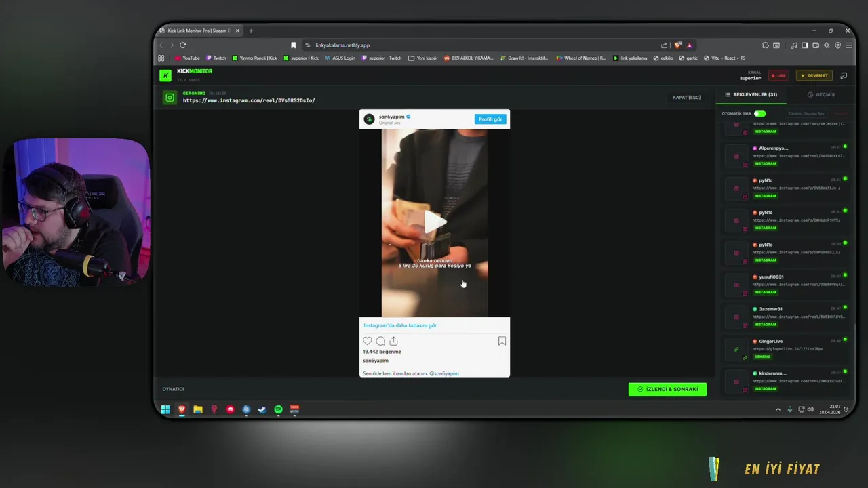The height and width of the screenshot is (488, 868).
Task: Open garlic bookmark
Action: pyautogui.click(x=689, y=58)
